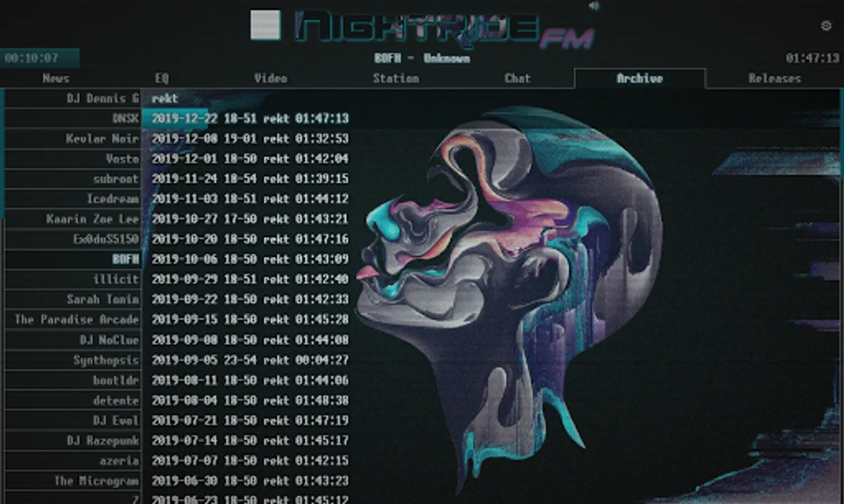Select the 2019-09-08 rekt recording
This screenshot has height=504, width=844.
click(x=250, y=340)
